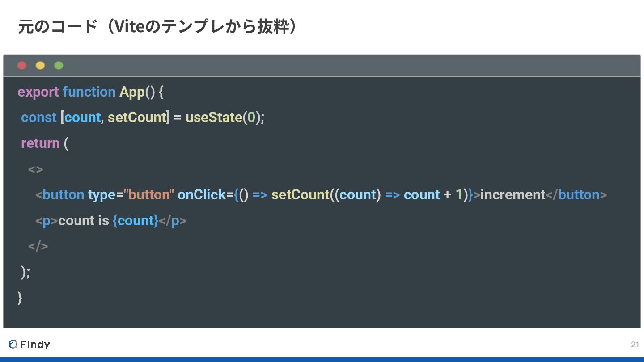Click the 'App' function name
This screenshot has width=644, height=362.
[x=132, y=92]
